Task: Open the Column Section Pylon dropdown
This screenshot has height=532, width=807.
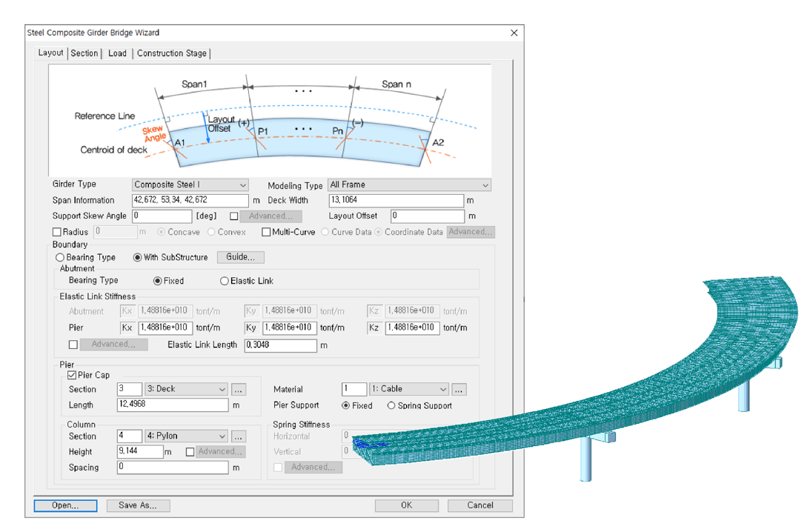Action: (x=186, y=436)
